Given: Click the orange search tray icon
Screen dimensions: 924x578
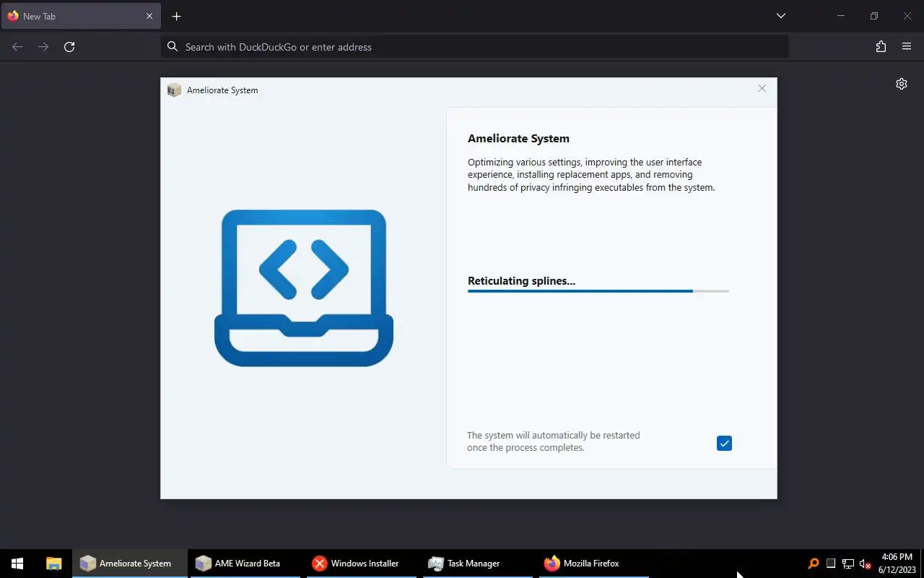Looking at the screenshot, I should pos(814,564).
